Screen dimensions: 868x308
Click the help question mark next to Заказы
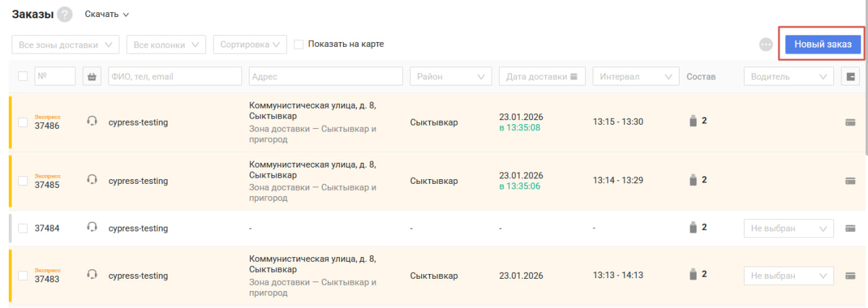[64, 14]
